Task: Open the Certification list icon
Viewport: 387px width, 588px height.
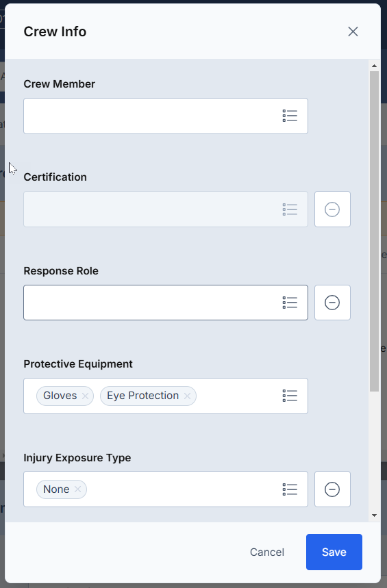Action: 290,209
